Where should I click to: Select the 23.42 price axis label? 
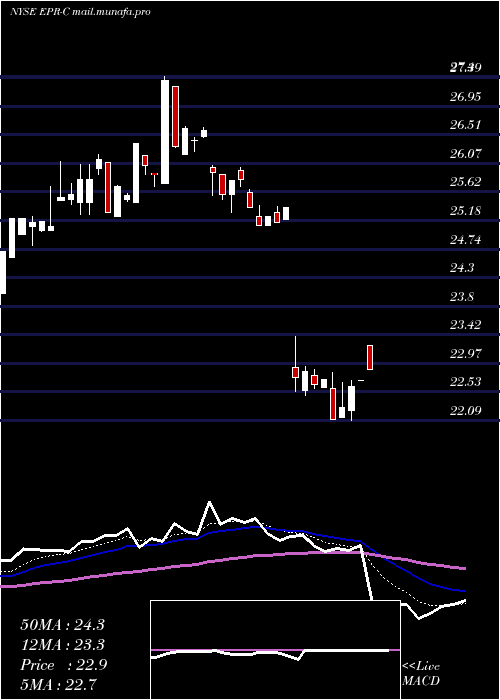point(466,325)
